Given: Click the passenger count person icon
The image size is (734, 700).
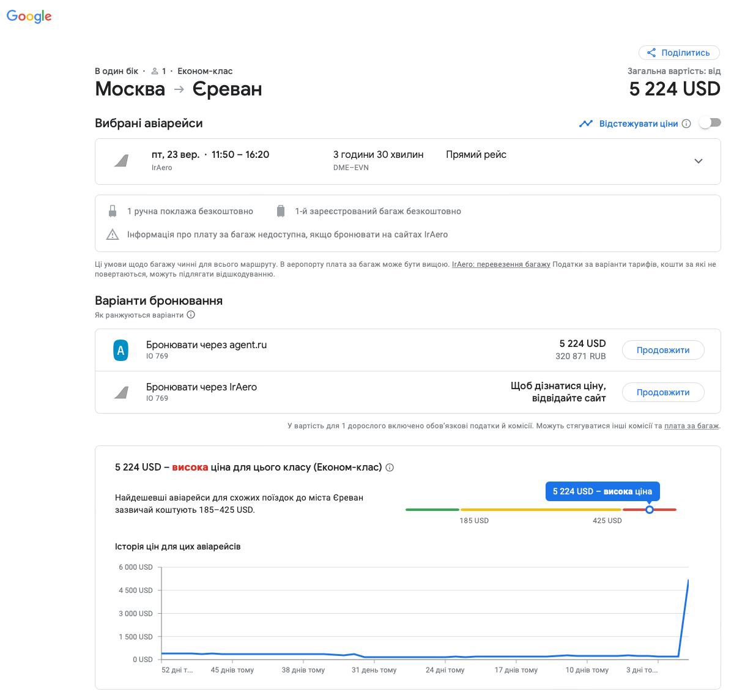Looking at the screenshot, I should pos(155,71).
